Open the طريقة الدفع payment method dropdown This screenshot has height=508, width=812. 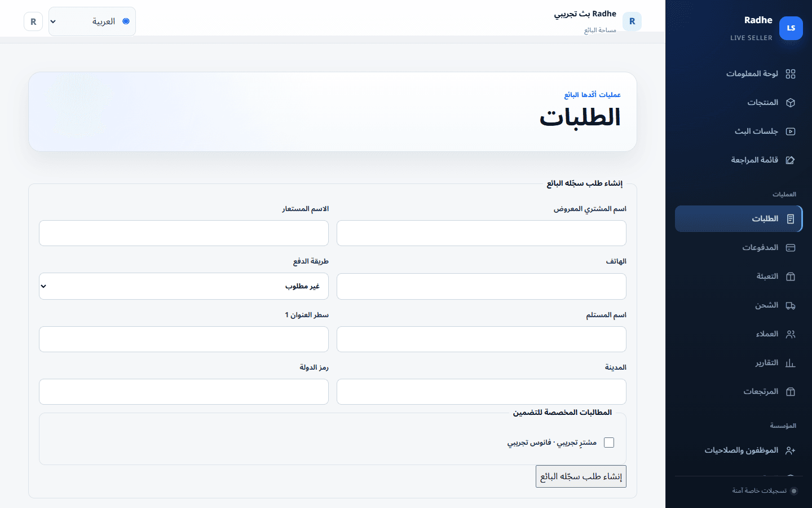184,286
